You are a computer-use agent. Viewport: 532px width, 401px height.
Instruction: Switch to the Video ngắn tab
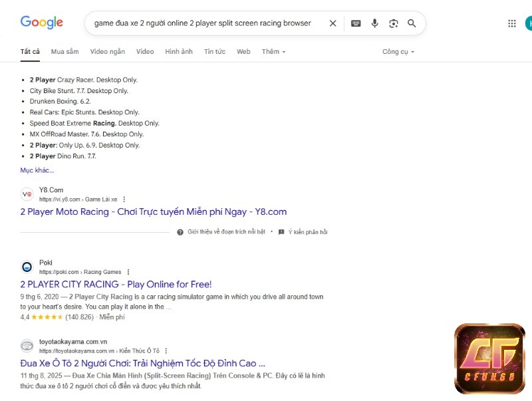click(108, 52)
